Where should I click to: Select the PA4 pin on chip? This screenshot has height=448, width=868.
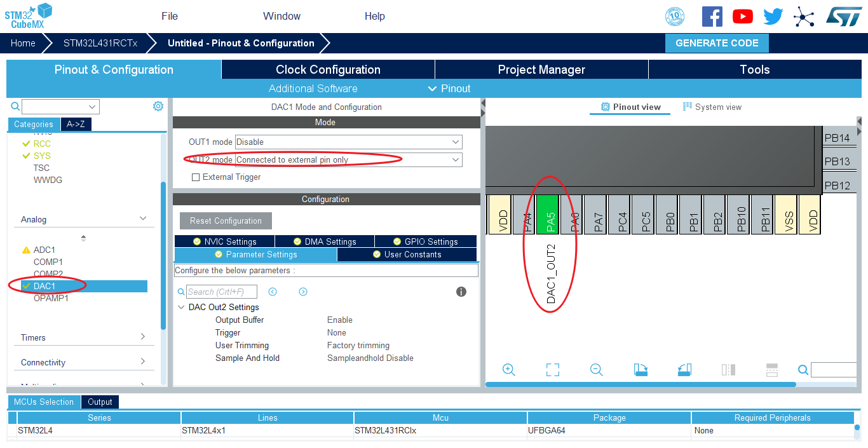coord(524,214)
